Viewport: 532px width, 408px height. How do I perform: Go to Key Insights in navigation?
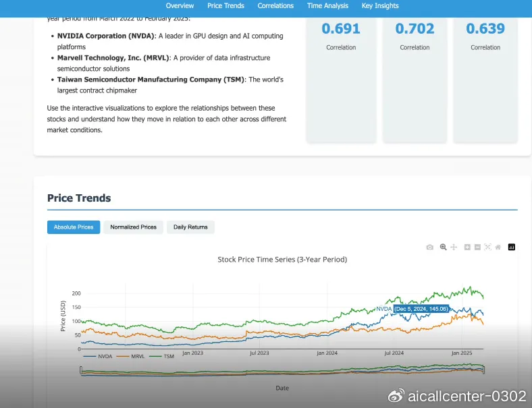(380, 6)
